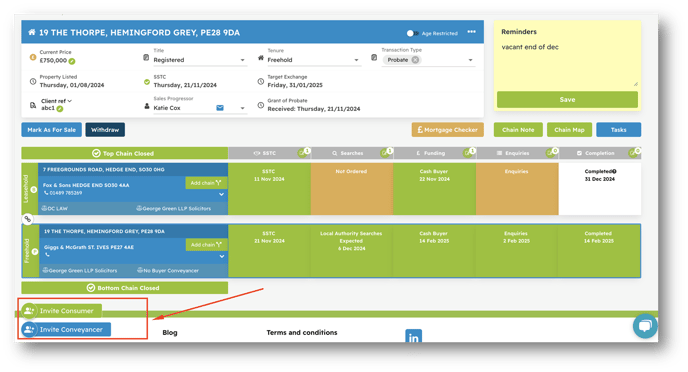
Task: Click inside the Reminders text area
Action: coord(568,64)
